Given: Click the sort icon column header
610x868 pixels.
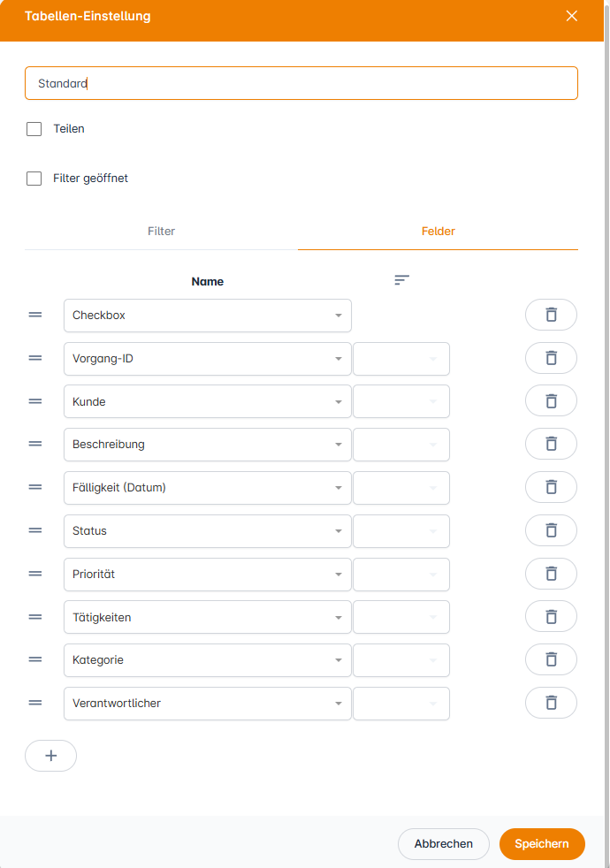Looking at the screenshot, I should coord(402,280).
